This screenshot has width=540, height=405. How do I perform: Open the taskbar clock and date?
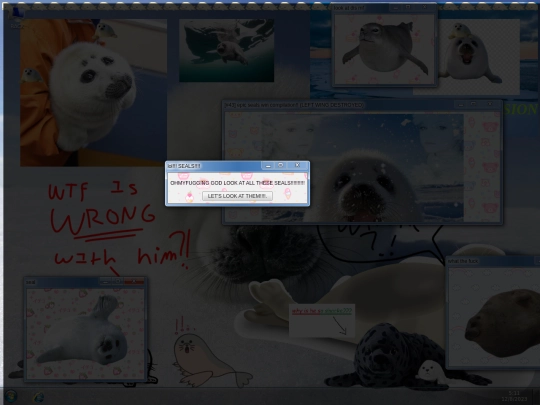click(514, 396)
